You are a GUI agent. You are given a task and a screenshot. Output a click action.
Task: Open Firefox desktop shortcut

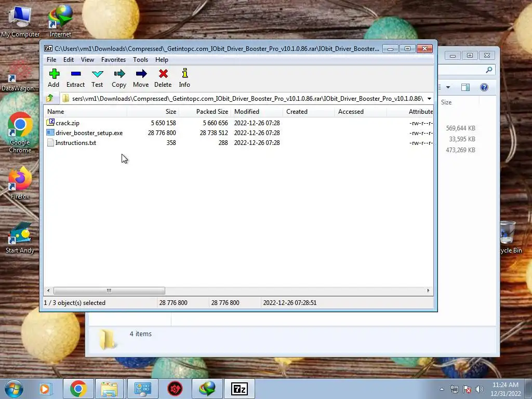(20, 183)
